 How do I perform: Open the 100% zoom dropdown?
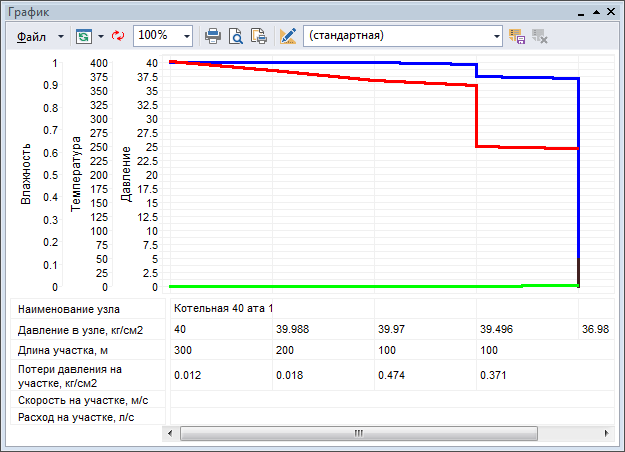tap(187, 35)
